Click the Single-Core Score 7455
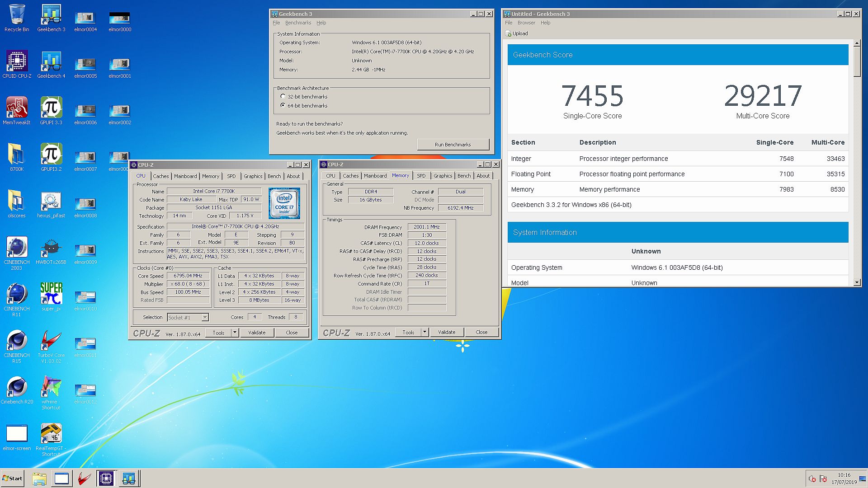Viewport: 868px width, 488px height. click(592, 96)
